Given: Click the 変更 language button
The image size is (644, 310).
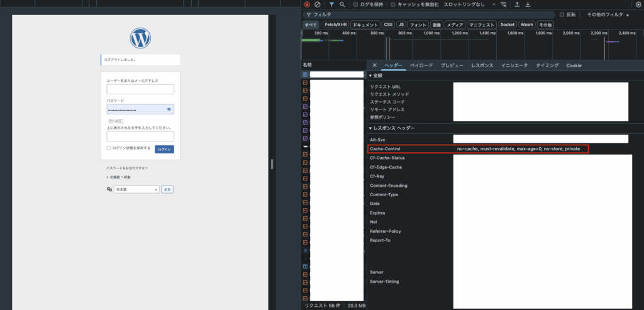Looking at the screenshot, I should coord(167,190).
